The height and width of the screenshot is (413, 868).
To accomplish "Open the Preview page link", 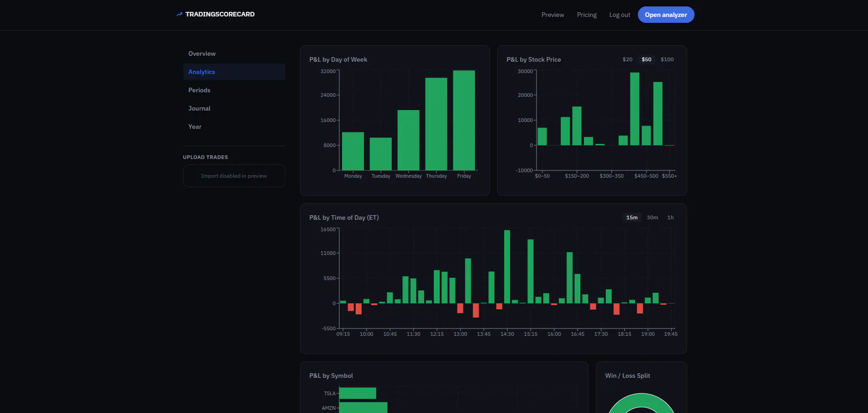I will pyautogui.click(x=552, y=15).
